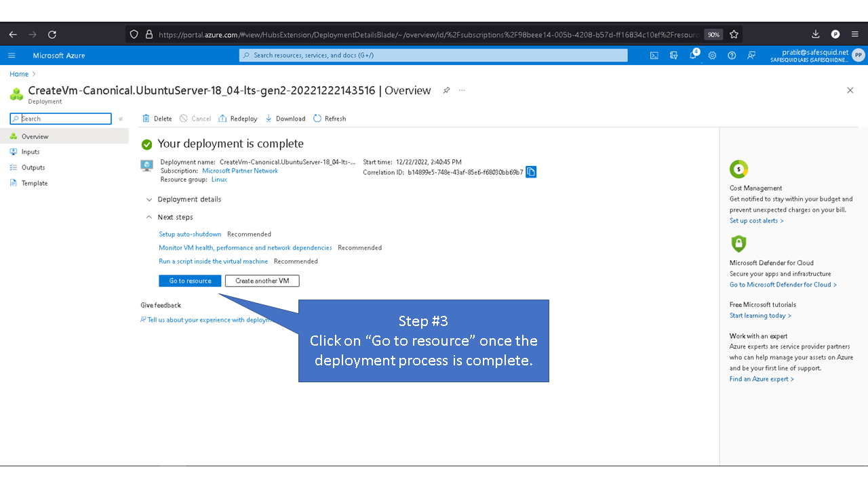Open Firefox downloads panel

point(816,35)
